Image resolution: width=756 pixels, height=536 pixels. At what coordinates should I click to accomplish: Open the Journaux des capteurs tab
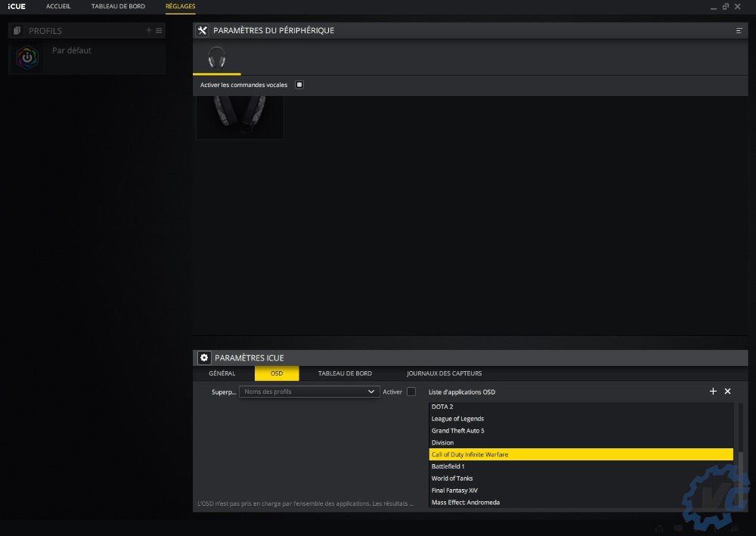[x=444, y=373]
